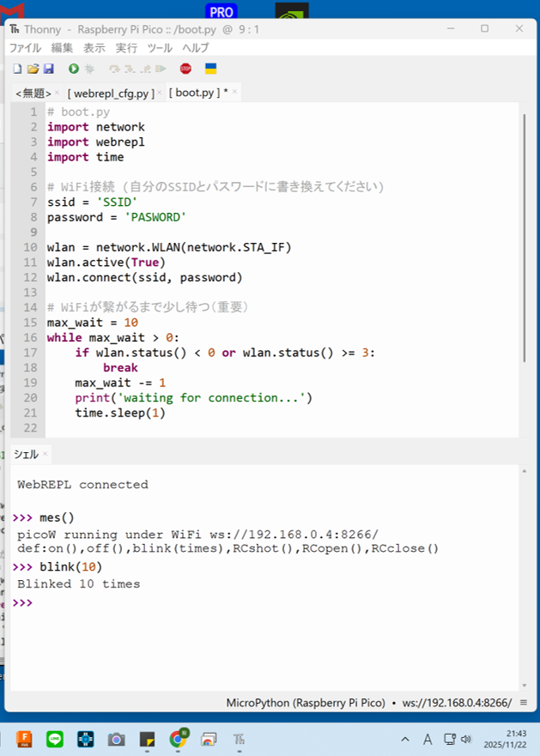Image resolution: width=540 pixels, height=756 pixels.
Task: Open the 表示 menu
Action: click(94, 48)
